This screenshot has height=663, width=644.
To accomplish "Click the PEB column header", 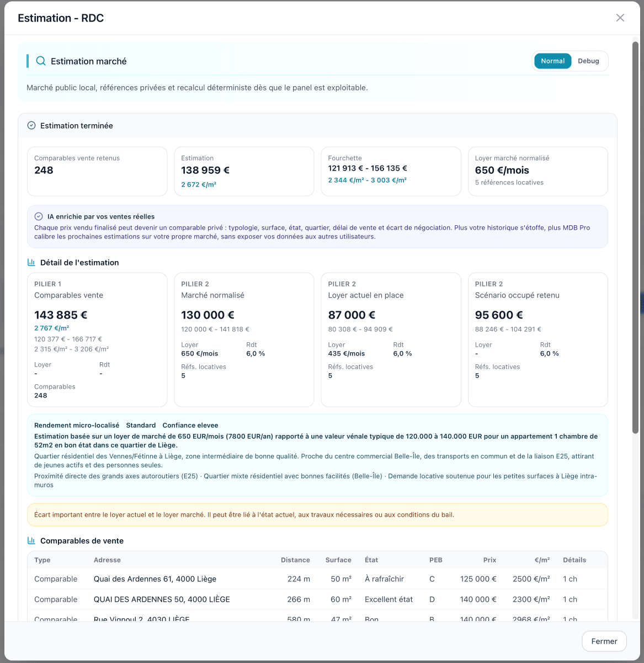I will (x=436, y=560).
